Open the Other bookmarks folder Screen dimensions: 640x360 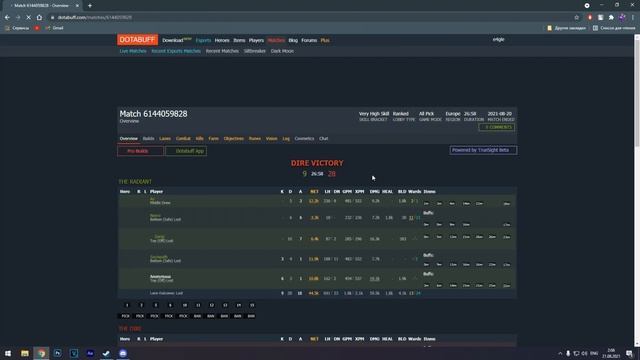click(567, 28)
